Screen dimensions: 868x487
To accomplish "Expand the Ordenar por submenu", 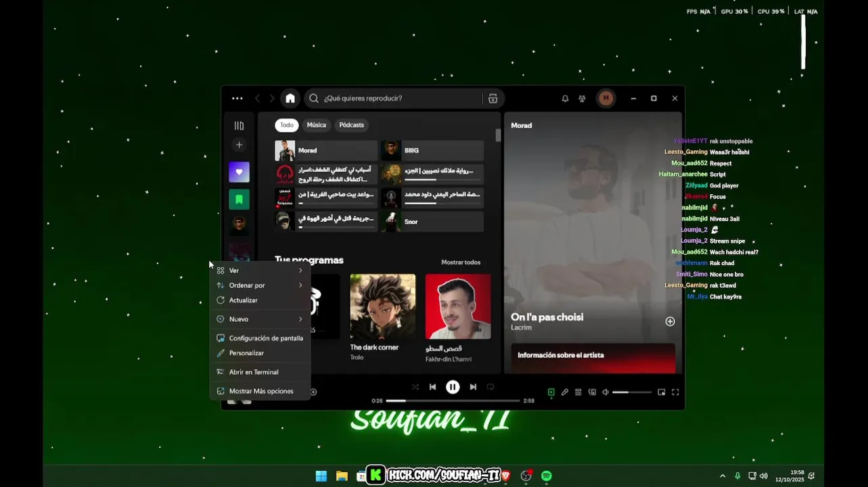I will tap(260, 285).
